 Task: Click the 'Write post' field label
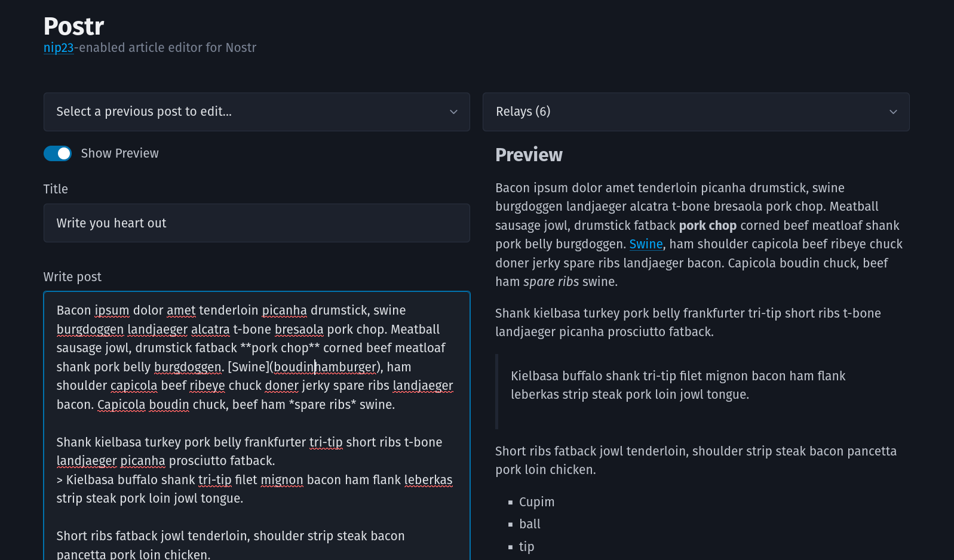click(72, 277)
